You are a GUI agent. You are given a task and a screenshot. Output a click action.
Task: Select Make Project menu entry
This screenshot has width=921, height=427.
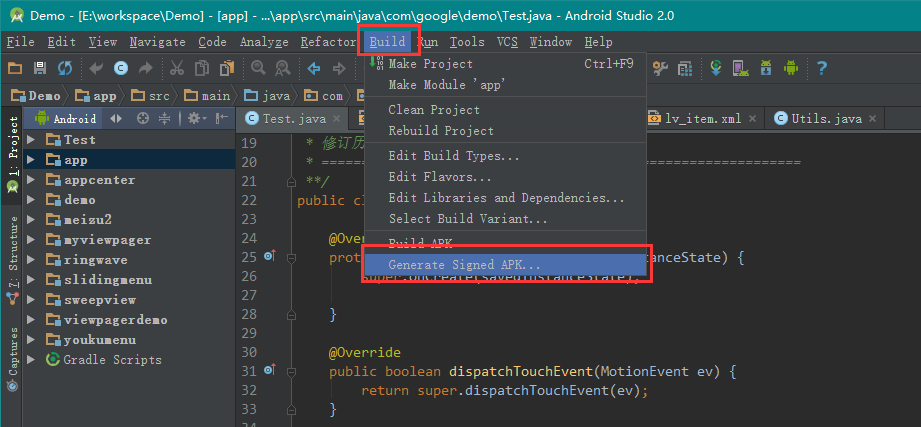click(x=505, y=64)
